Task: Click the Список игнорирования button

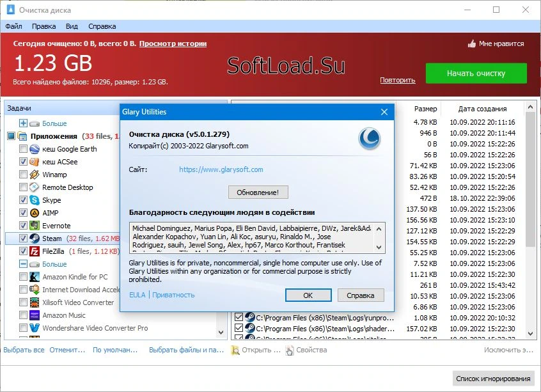Action: tap(493, 379)
